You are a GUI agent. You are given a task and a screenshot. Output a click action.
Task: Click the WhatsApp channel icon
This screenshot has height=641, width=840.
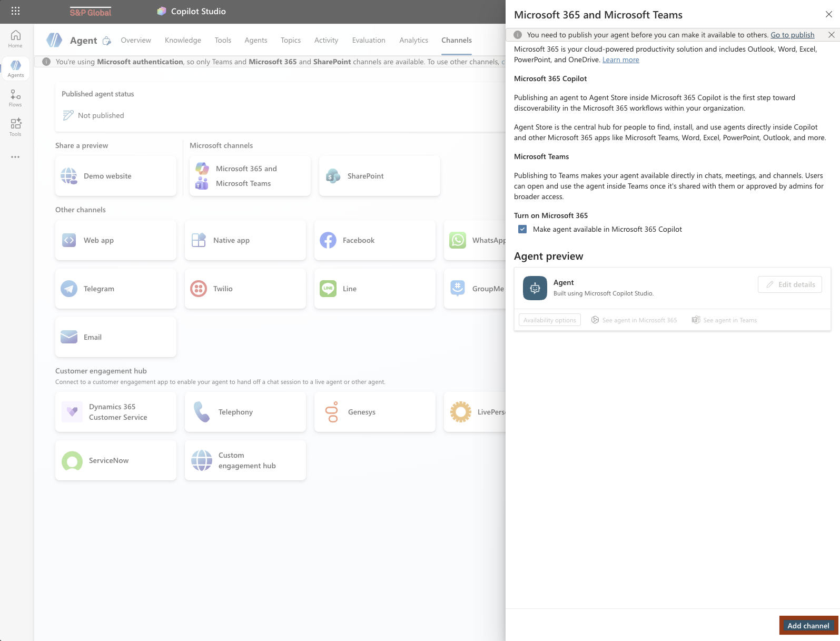click(458, 240)
